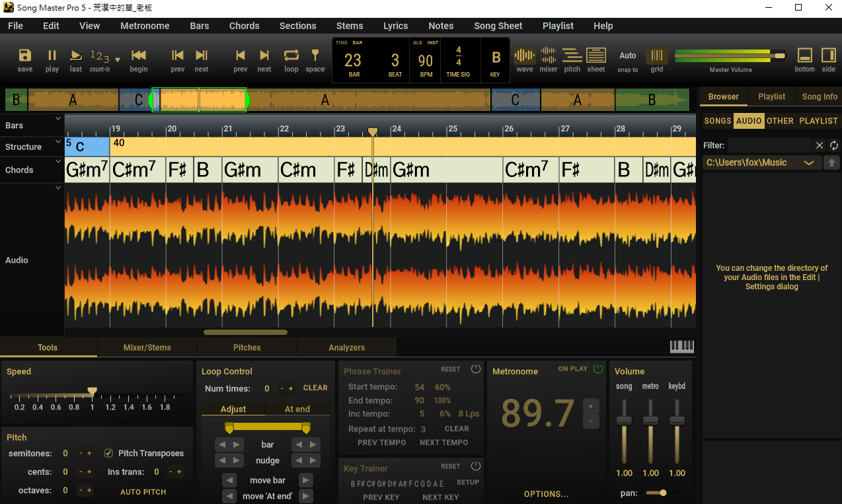Viewport: 842px width, 504px height.
Task: Show the piano keyboard icon
Action: [682, 347]
